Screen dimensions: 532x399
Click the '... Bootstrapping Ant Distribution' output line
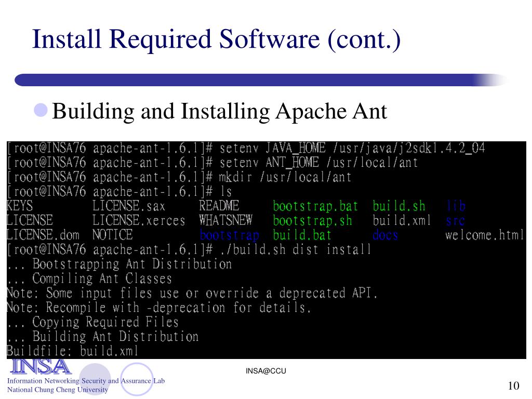(x=119, y=264)
